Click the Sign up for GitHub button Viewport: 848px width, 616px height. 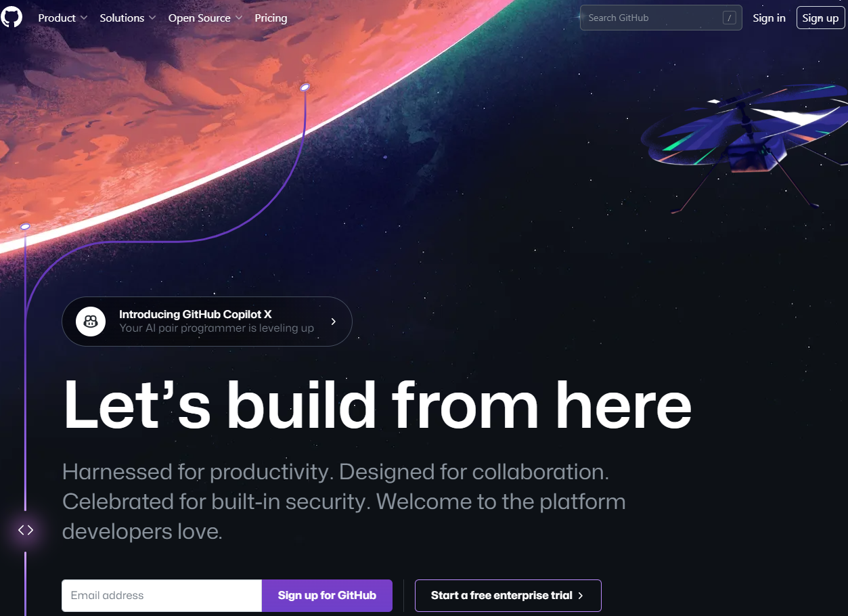tap(327, 596)
